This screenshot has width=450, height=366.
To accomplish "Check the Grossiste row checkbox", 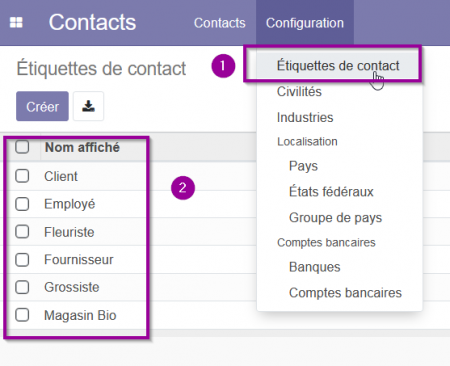I will (x=22, y=287).
